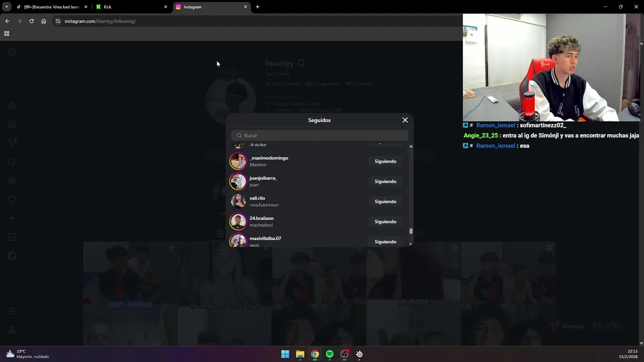Image resolution: width=644 pixels, height=362 pixels.
Task: Open the Instagram hamburger More menu
Action: pos(12,311)
